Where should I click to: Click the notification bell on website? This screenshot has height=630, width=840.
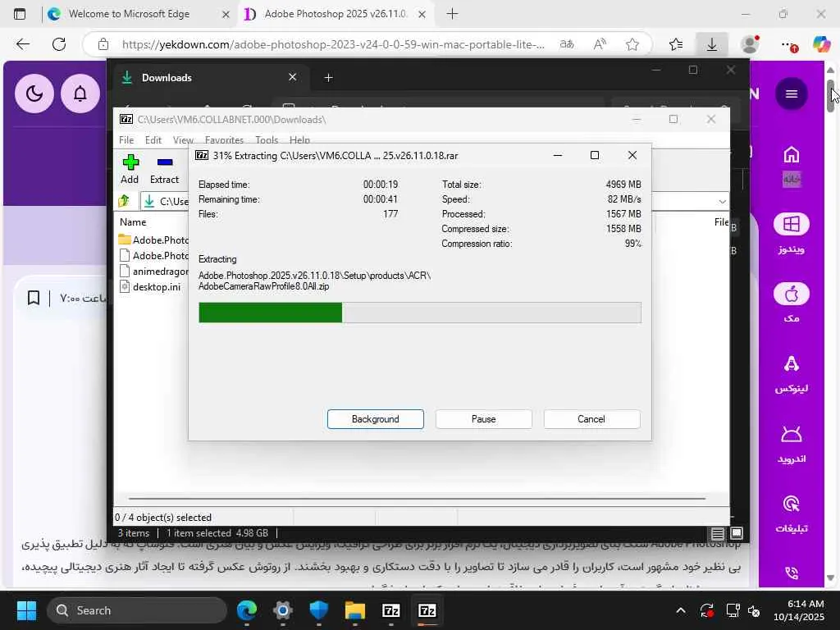[x=80, y=94]
